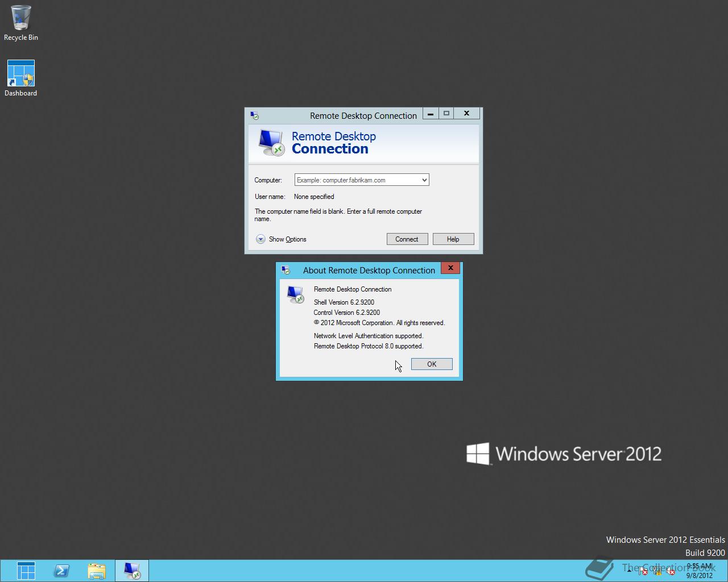Click 'Network Level Authentication supported.' text
Screen dimensions: 728x582
click(x=369, y=336)
